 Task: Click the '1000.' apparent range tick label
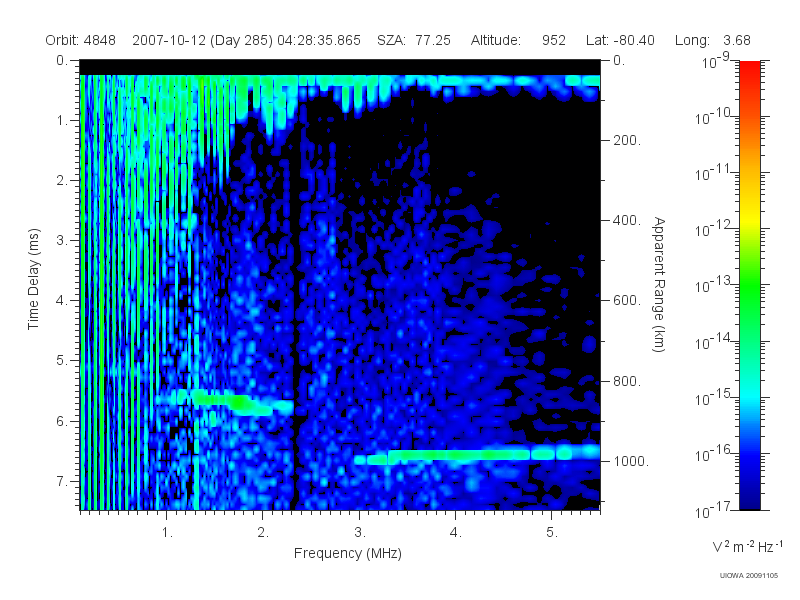click(x=631, y=461)
